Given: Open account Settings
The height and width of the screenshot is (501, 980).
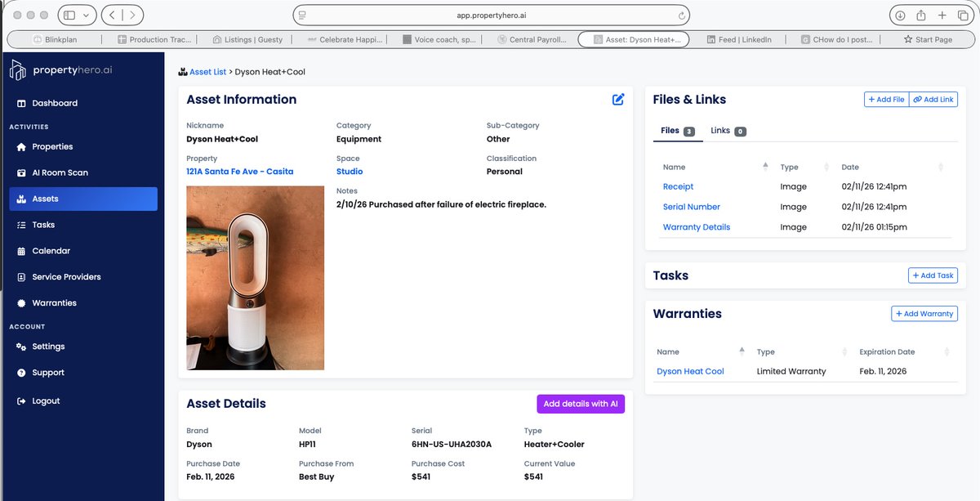Looking at the screenshot, I should (48, 347).
